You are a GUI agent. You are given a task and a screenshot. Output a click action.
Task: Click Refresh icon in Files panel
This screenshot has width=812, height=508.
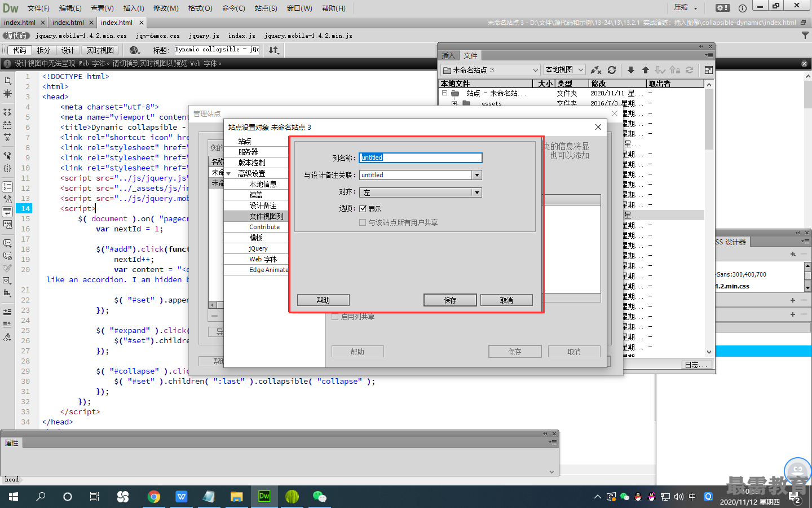tap(611, 70)
